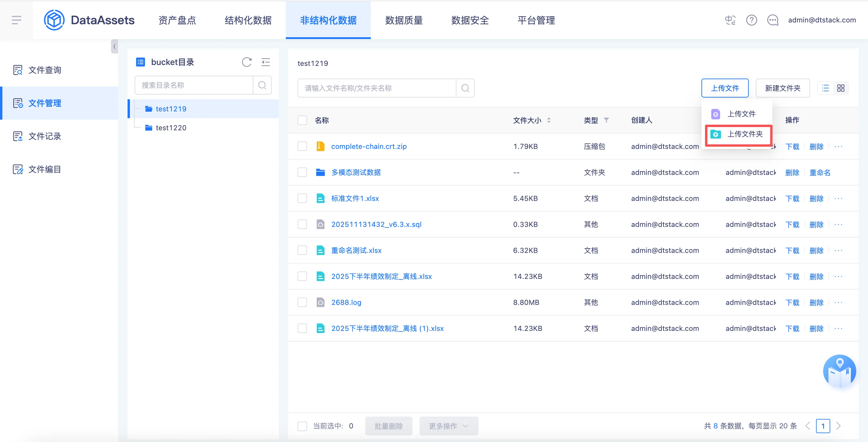This screenshot has height=442, width=868.
Task: Choose 上传文件夹 from upload menu
Action: click(x=744, y=134)
